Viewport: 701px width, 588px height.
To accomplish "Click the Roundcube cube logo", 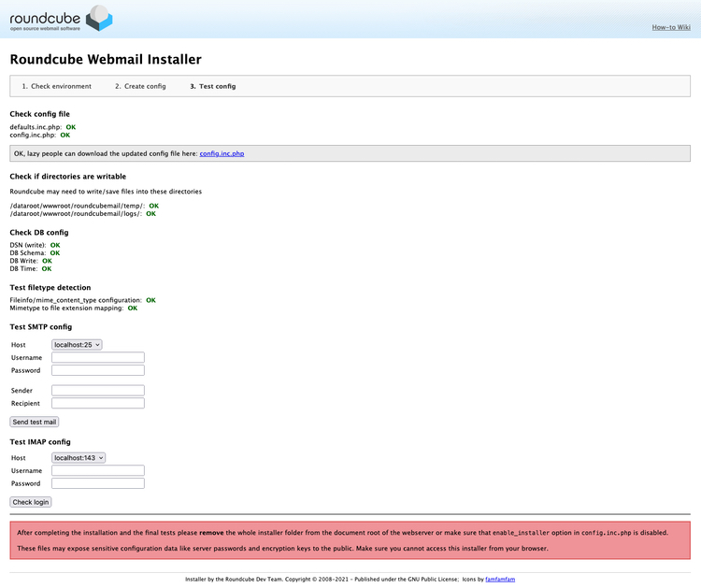I will [x=99, y=18].
